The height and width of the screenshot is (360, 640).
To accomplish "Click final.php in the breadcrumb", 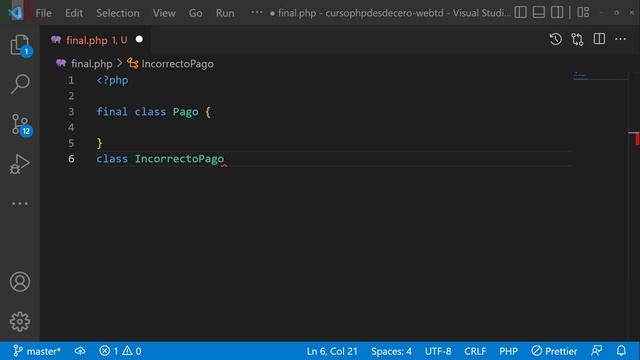I will click(91, 64).
